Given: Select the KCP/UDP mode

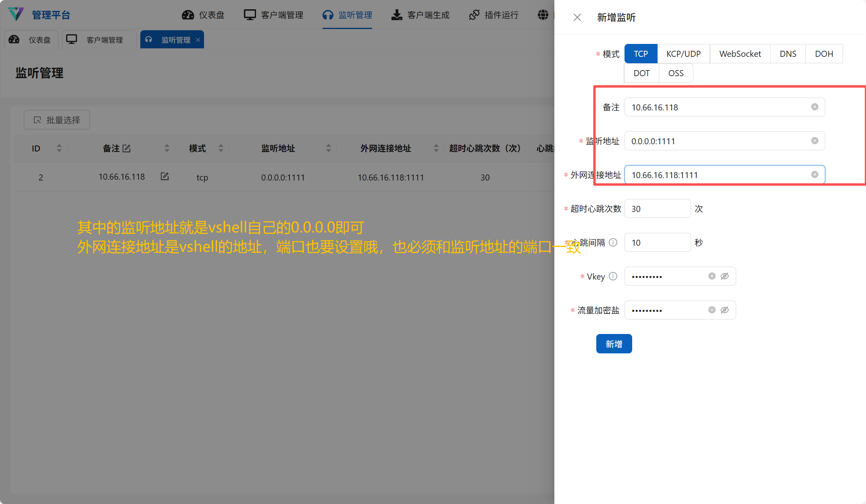Looking at the screenshot, I should [683, 54].
